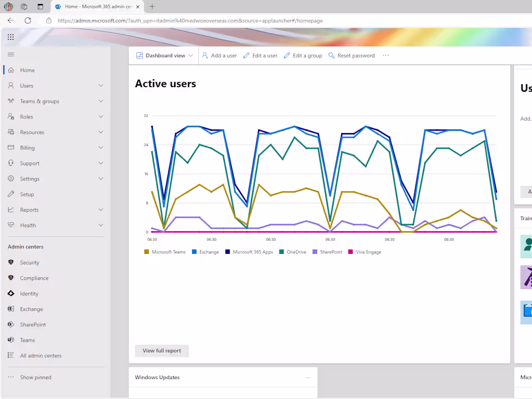Click the Health heart icon
532x399 pixels.
11,225
